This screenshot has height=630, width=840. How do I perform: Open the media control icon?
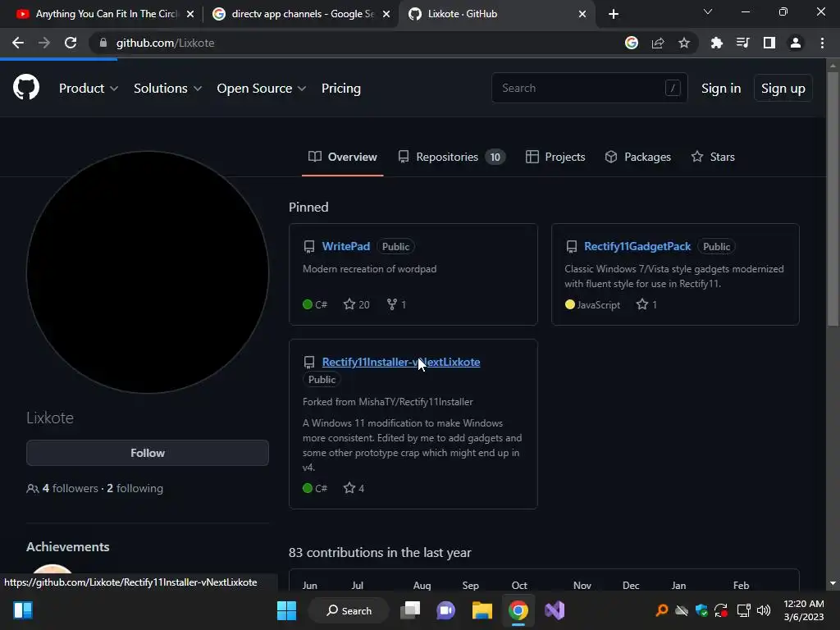pyautogui.click(x=743, y=43)
